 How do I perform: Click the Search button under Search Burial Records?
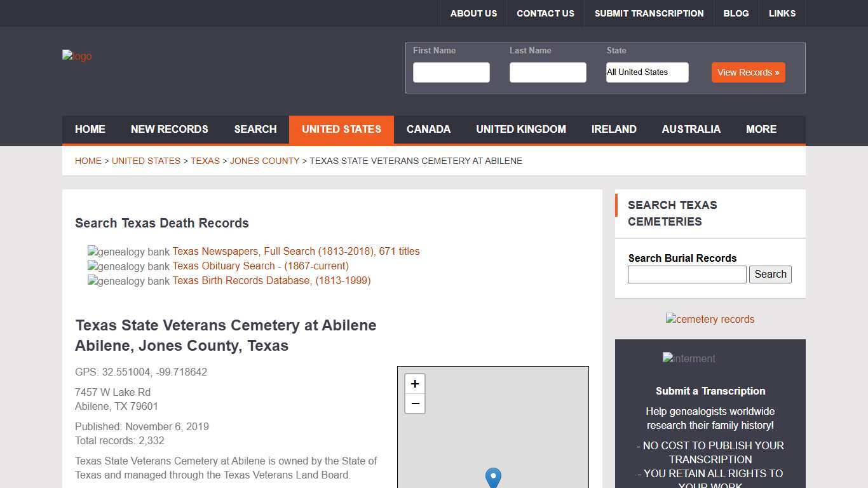coord(770,274)
